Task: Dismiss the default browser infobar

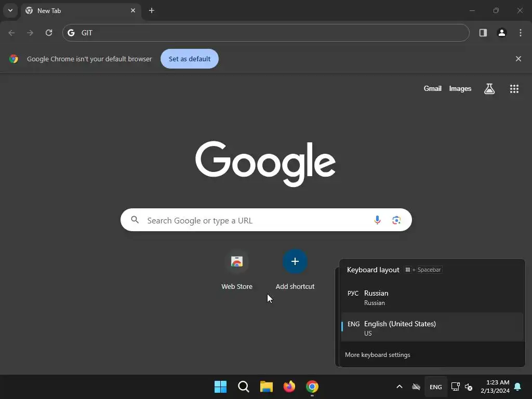Action: click(518, 59)
